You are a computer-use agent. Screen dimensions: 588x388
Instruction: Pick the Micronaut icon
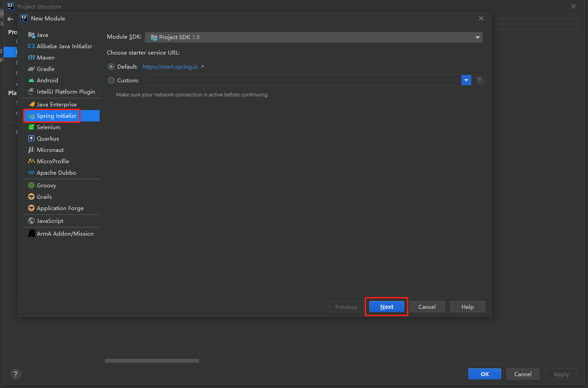[31, 150]
